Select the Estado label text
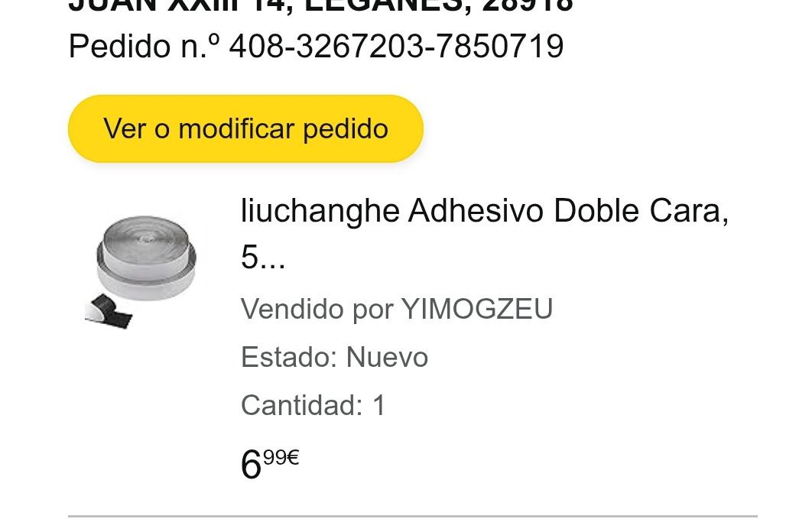This screenshot has height=519, width=812. pos(290,357)
